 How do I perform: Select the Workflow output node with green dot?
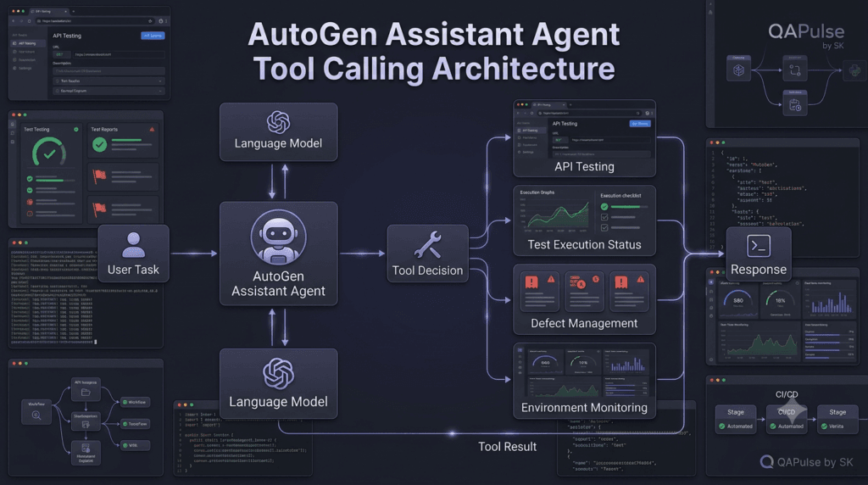[x=135, y=403]
